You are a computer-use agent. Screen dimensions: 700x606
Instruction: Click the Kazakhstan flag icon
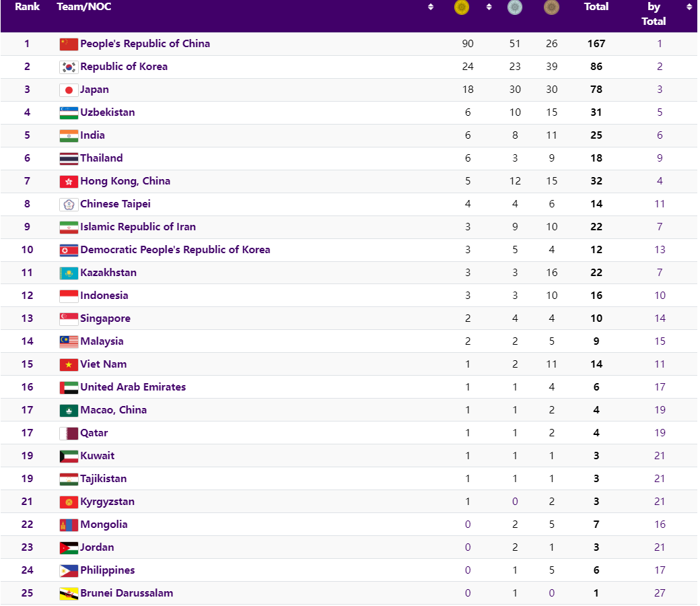click(69, 273)
